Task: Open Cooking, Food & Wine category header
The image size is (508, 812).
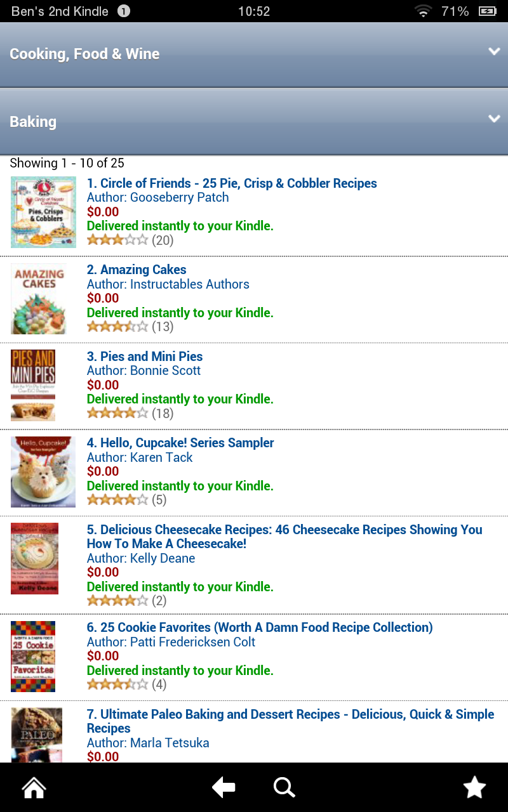Action: coord(84,55)
